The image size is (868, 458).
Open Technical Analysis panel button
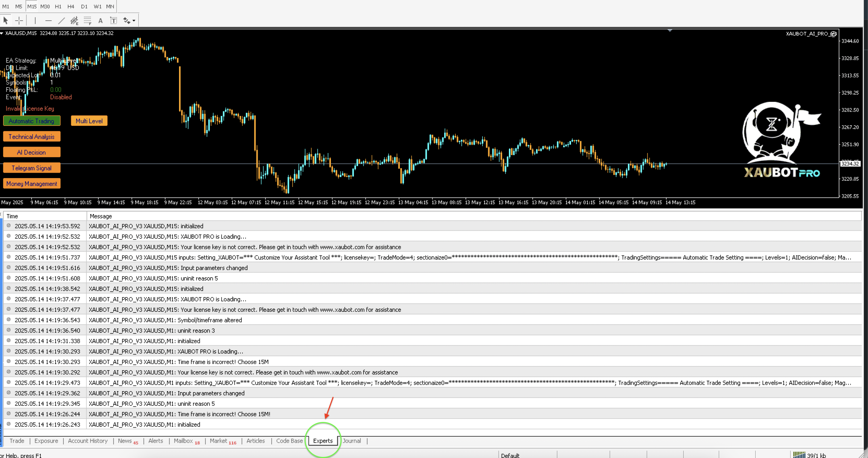point(32,136)
